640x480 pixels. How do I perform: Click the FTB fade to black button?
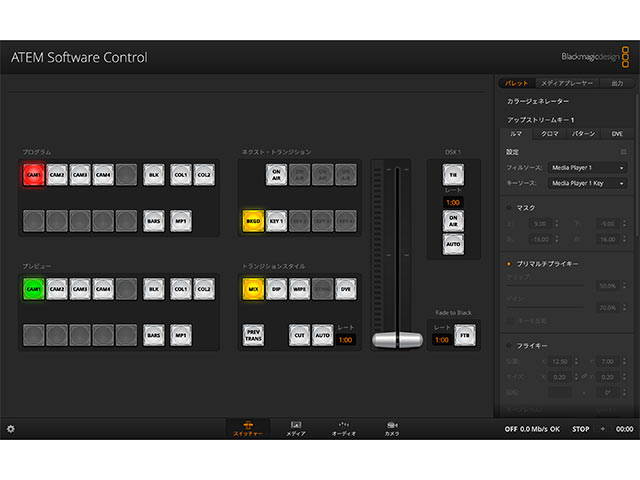pyautogui.click(x=465, y=335)
